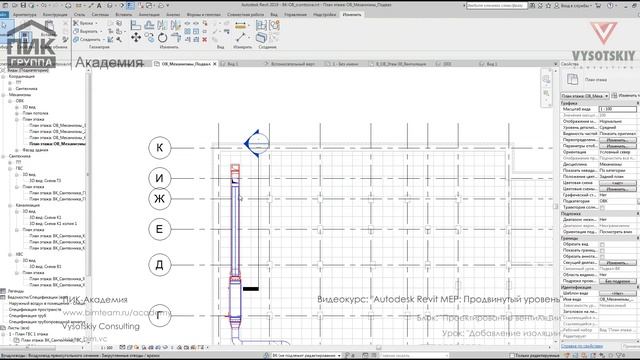Open the Совместная работа ribbon tab

click(245, 14)
